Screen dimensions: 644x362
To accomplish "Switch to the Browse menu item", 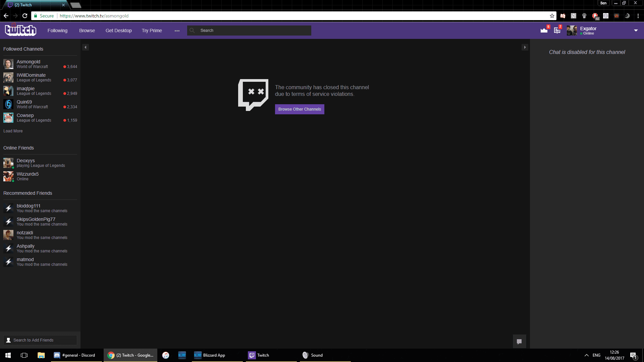I will (87, 30).
